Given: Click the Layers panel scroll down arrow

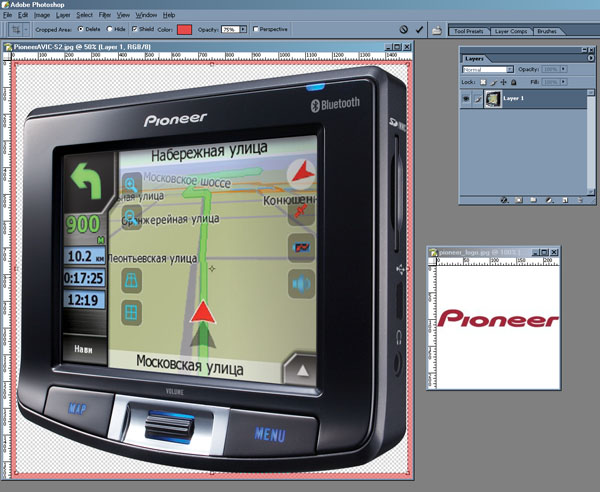Looking at the screenshot, I should 591,192.
